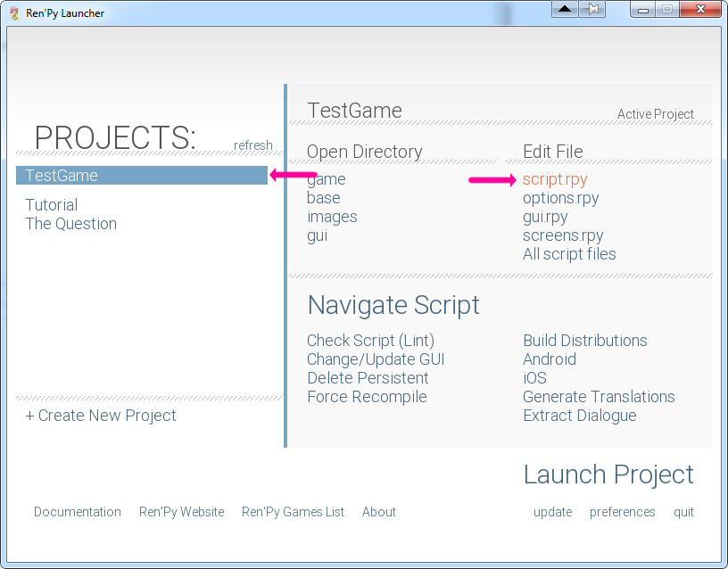Refresh the projects list

pos(253,145)
